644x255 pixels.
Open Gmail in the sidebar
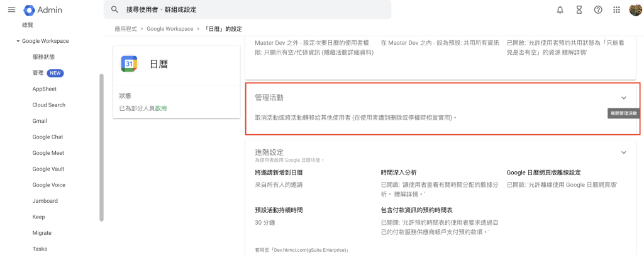click(x=40, y=121)
